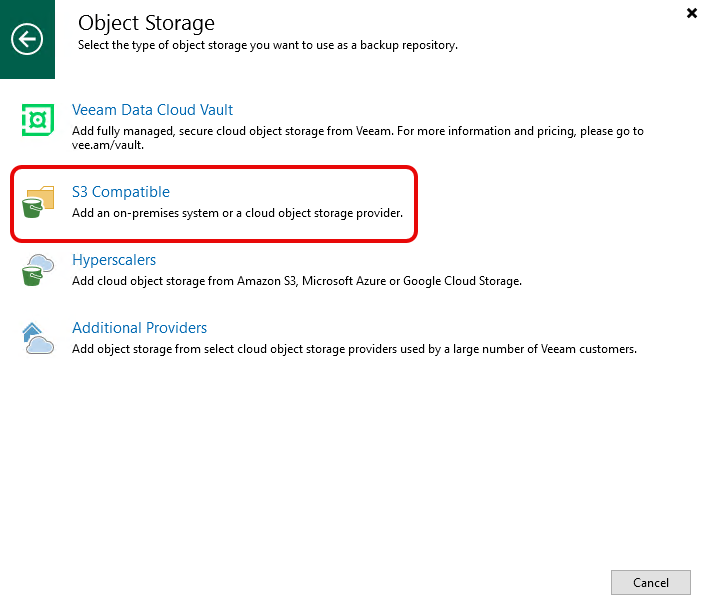The width and height of the screenshot is (706, 604).
Task: Click the dark green back panel
Action: [27, 67]
